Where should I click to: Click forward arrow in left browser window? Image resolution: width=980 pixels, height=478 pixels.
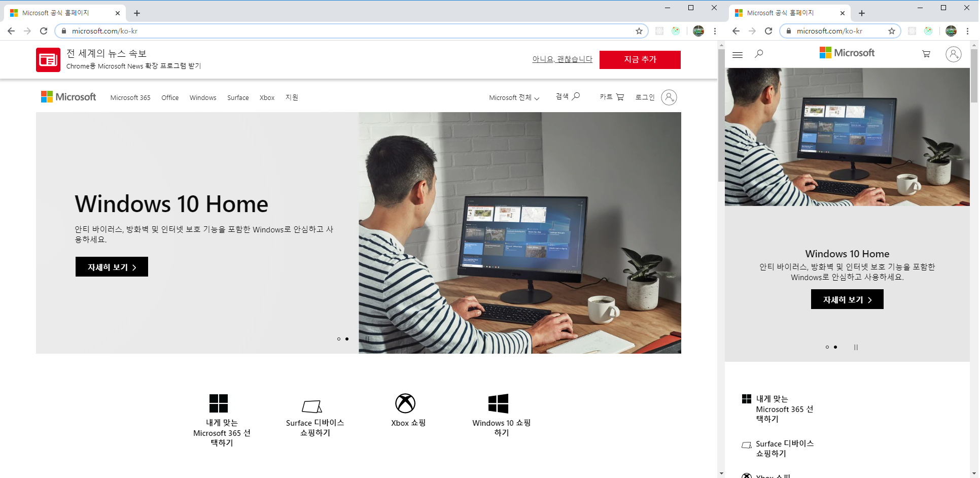tap(27, 31)
